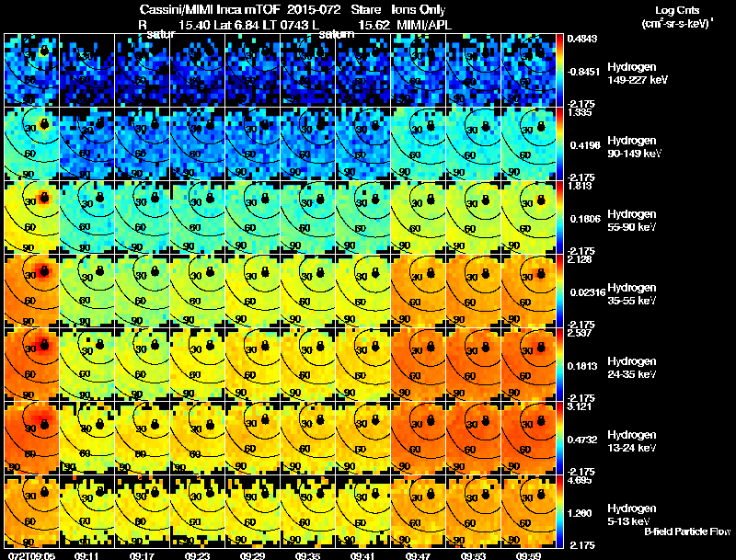736x560 pixels.
Task: Click the Hydrogen 35-55 keV color scale
Action: coord(559,291)
